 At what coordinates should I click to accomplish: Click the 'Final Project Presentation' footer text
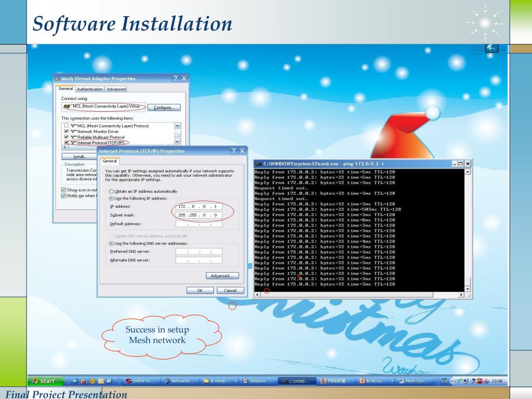pos(66,394)
